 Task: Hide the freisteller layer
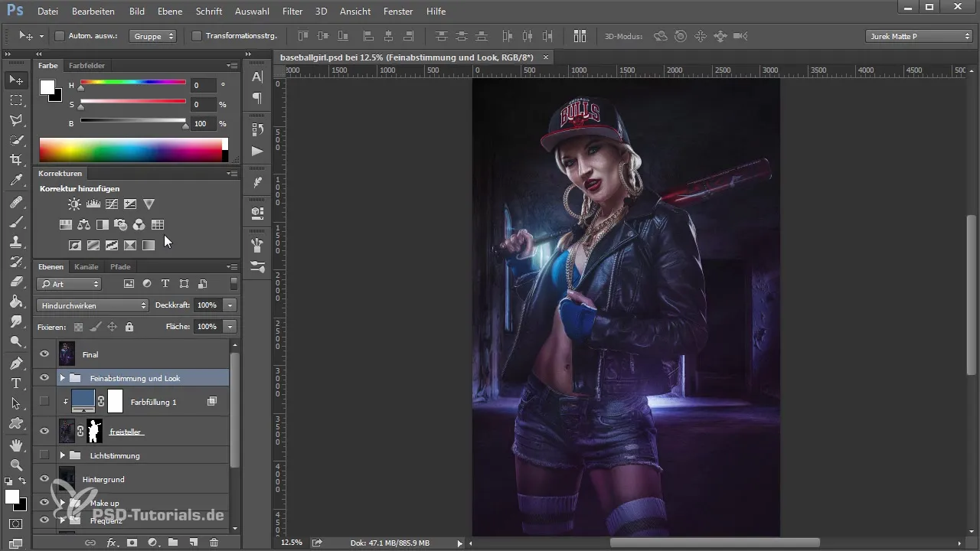[x=44, y=431]
